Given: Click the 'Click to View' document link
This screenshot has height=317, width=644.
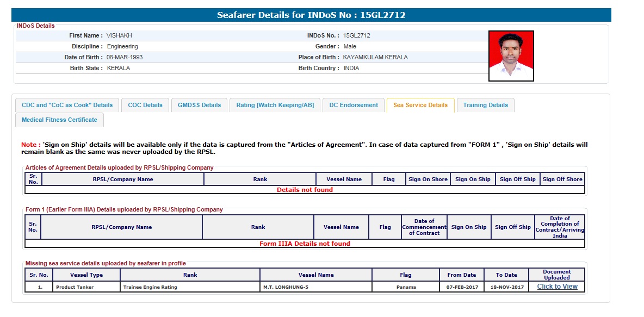Looking at the screenshot, I should click(557, 287).
